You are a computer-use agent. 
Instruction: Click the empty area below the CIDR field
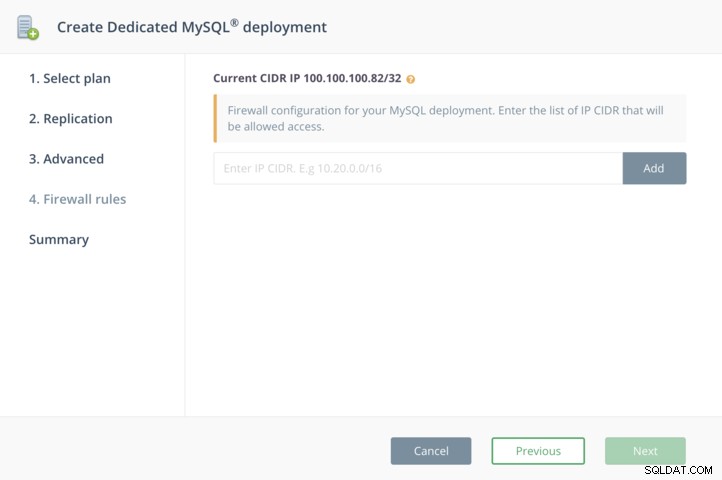(x=450, y=299)
